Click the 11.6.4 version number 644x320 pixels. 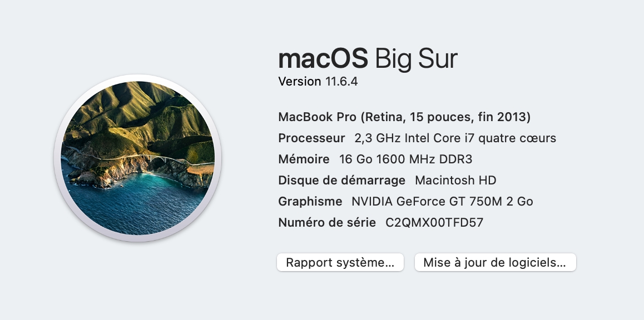point(341,82)
